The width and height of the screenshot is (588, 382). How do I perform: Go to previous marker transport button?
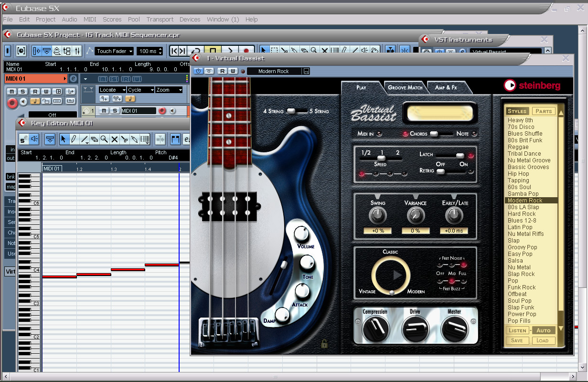point(174,51)
